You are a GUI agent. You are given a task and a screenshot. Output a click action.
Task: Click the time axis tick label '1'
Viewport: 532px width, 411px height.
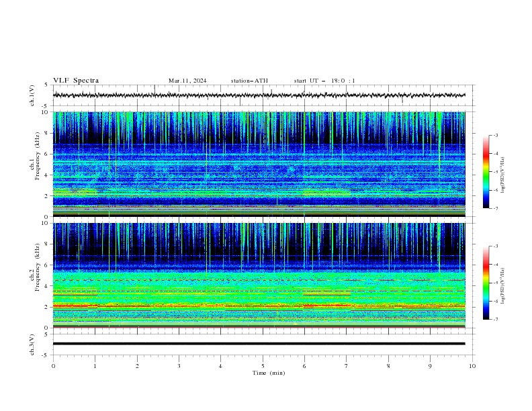pyautogui.click(x=95, y=366)
